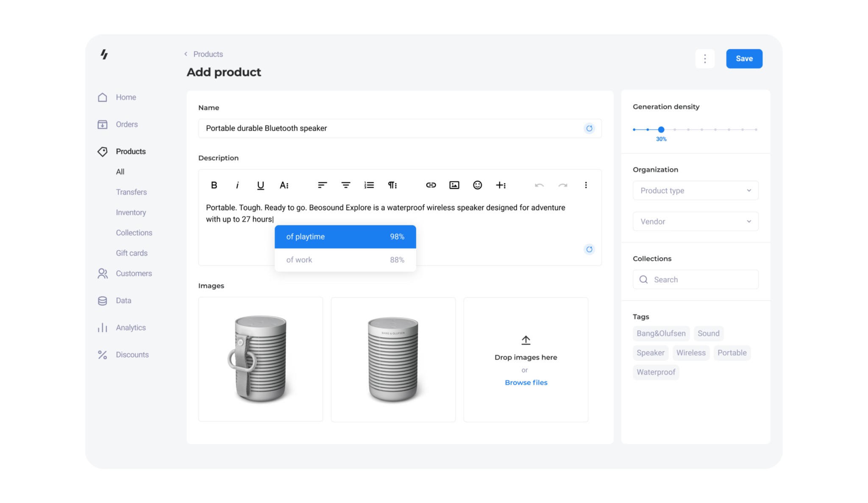The image size is (868, 503).
Task: Expand the Product type dropdown
Action: [x=695, y=191]
